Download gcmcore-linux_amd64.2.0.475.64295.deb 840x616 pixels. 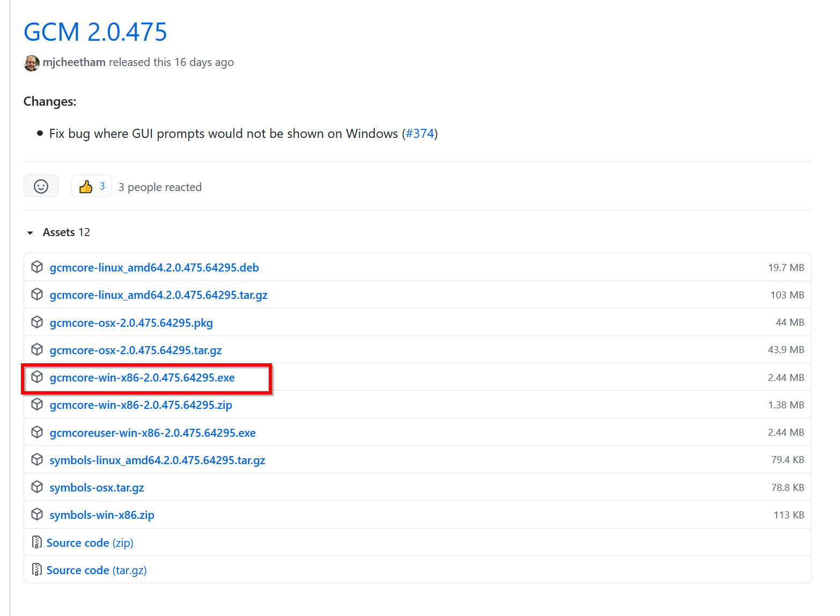(154, 267)
